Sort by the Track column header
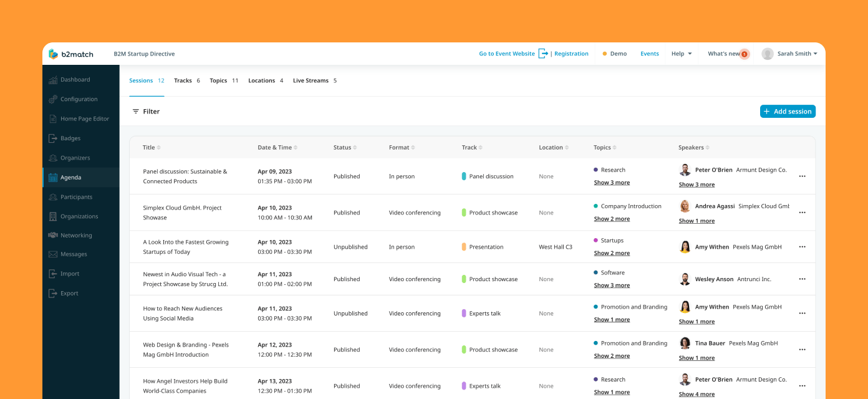 point(472,148)
